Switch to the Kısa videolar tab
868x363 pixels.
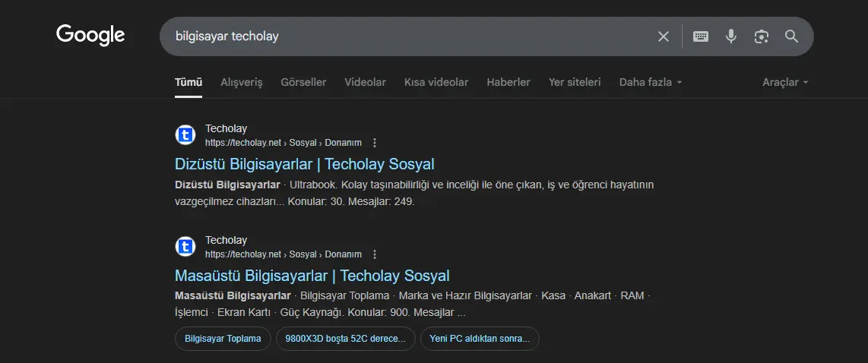click(436, 83)
